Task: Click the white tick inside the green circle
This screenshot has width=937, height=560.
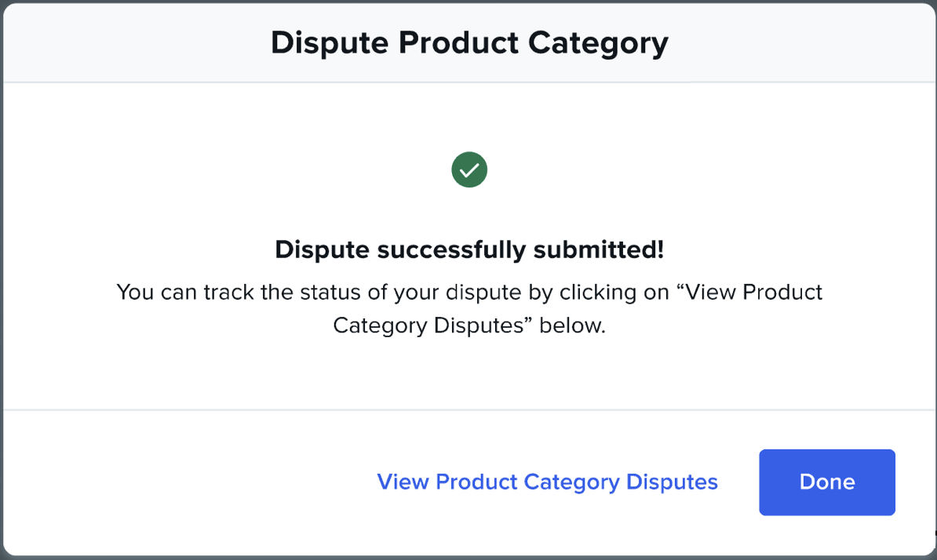Action: (x=469, y=170)
